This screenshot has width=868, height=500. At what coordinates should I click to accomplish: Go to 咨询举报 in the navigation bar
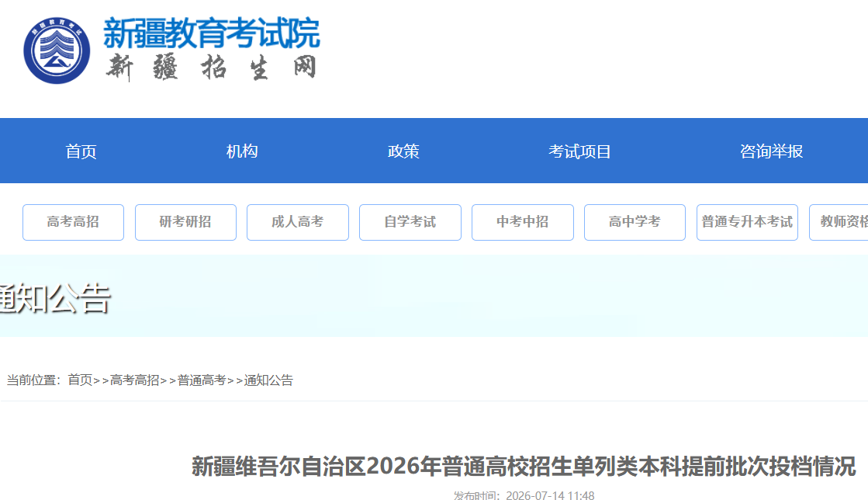point(771,151)
